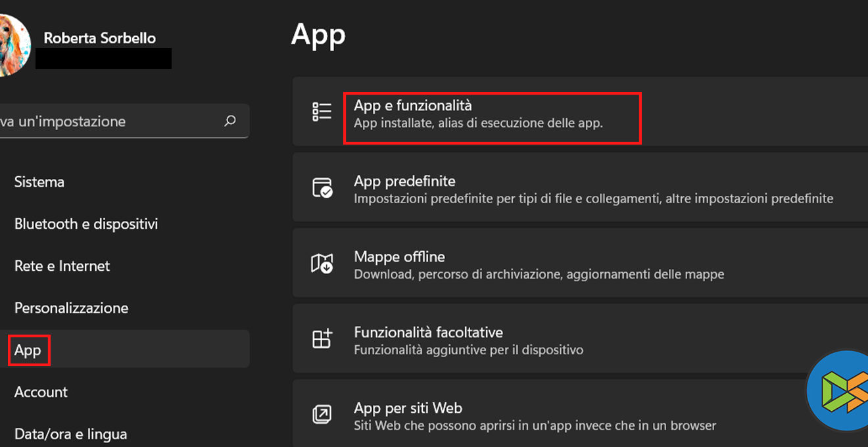This screenshot has width=868, height=447.
Task: Open Data/ora e lingua settings
Action: (70, 434)
